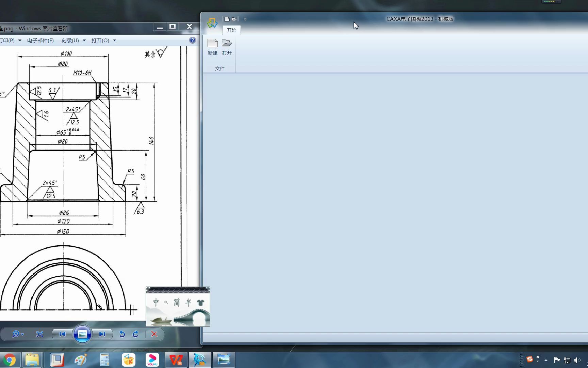
Task: Start the slideshow with the center button
Action: point(82,334)
